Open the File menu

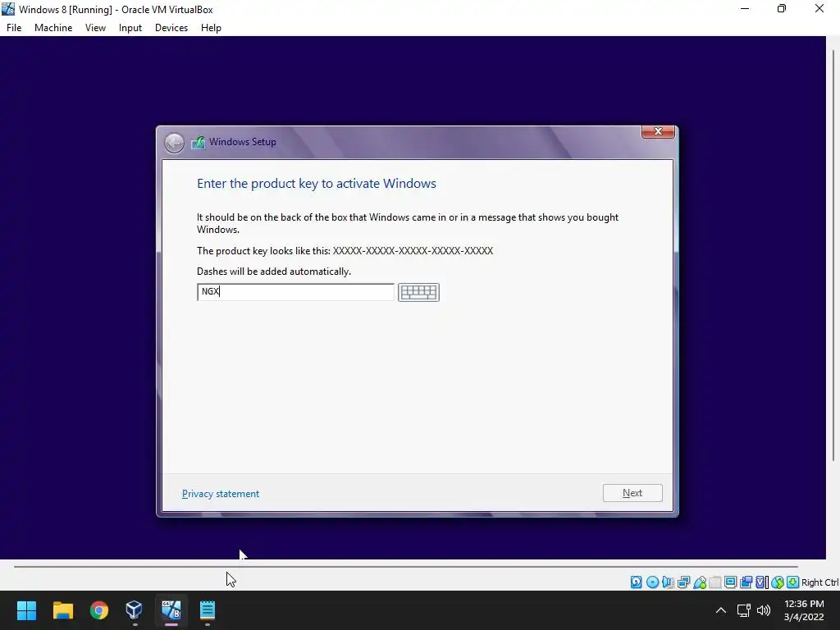[14, 28]
